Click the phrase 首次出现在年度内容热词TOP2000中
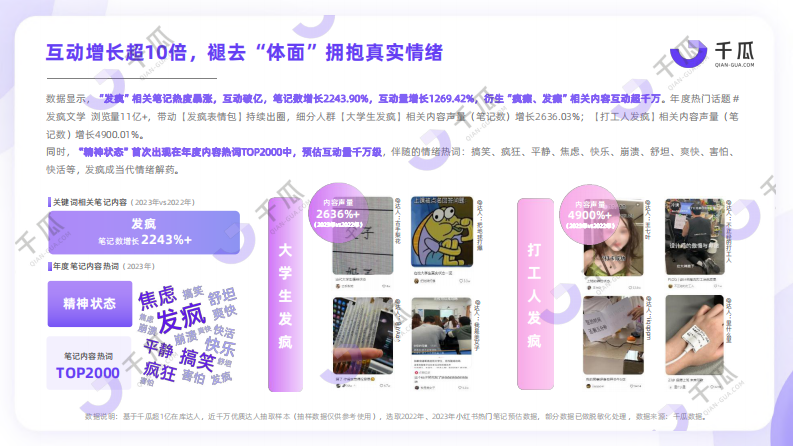This screenshot has width=793, height=446. point(212,152)
